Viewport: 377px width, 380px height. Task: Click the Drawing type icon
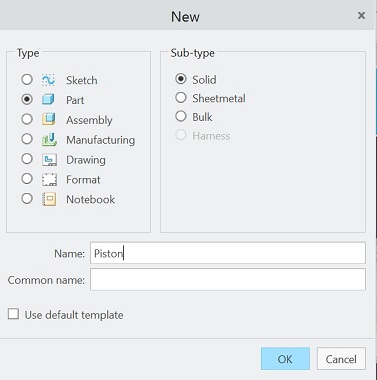click(49, 159)
